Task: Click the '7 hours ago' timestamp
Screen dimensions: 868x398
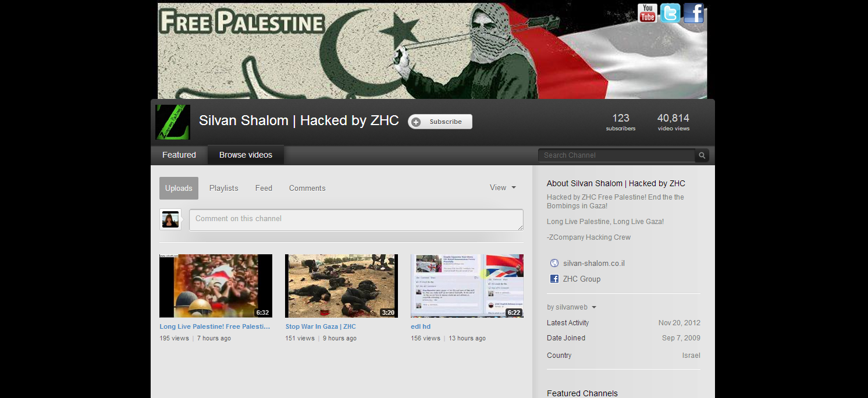Action: coord(214,338)
